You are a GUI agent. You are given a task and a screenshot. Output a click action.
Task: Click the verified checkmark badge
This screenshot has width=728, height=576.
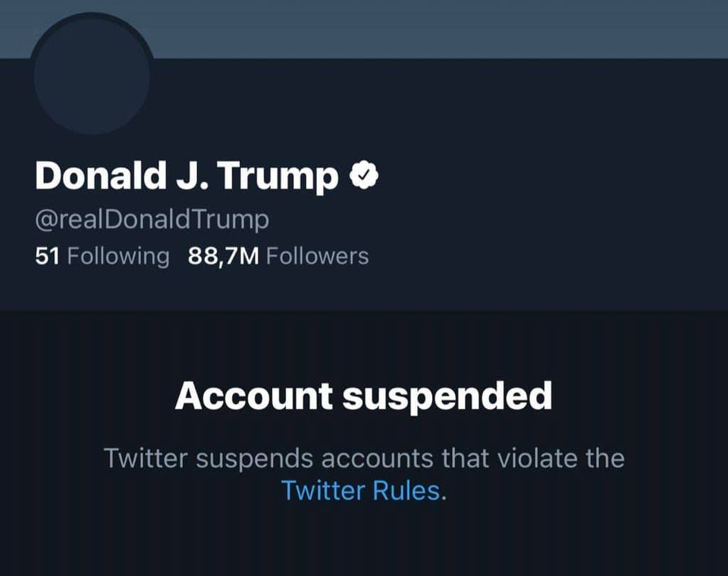tap(364, 176)
